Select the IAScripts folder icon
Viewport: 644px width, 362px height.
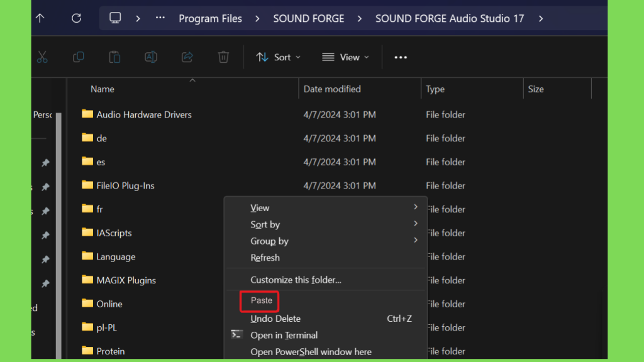(87, 233)
